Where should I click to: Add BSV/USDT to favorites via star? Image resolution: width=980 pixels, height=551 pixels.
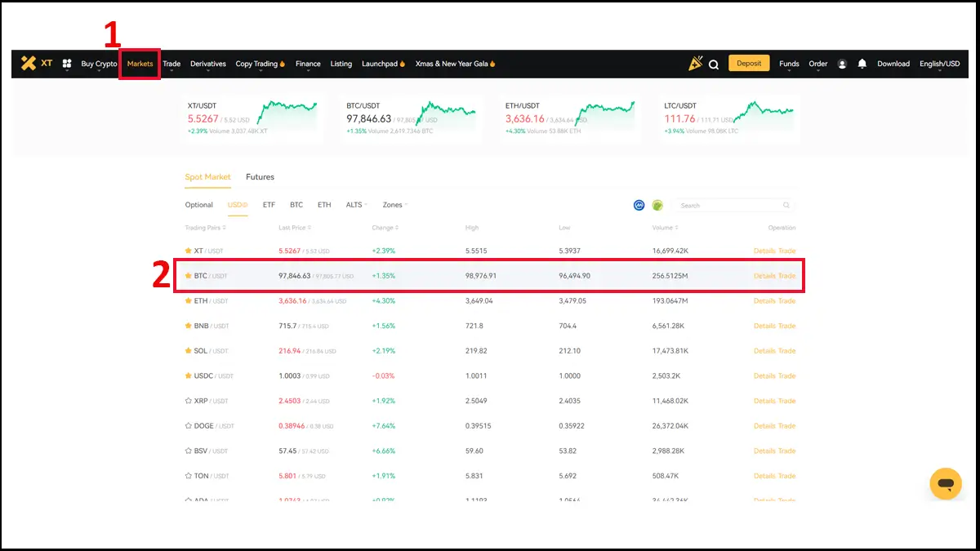coord(189,451)
